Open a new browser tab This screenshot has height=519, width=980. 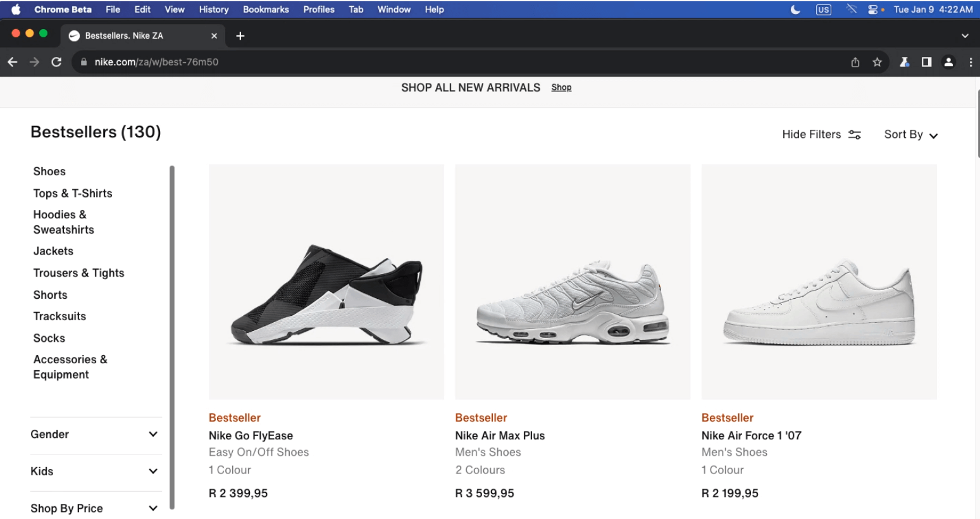pos(240,36)
